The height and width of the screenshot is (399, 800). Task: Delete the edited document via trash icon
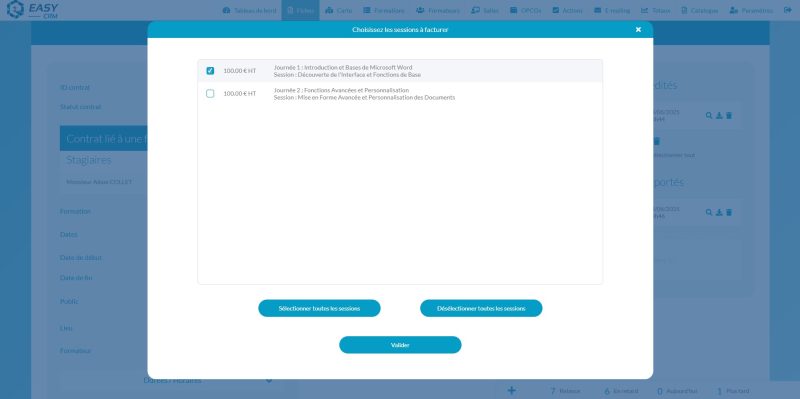(x=729, y=116)
